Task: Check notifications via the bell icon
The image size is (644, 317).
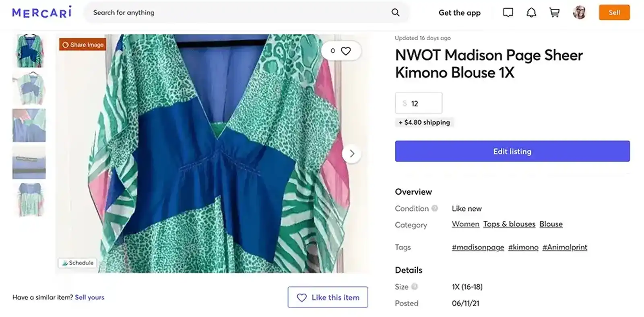Action: 531,12
